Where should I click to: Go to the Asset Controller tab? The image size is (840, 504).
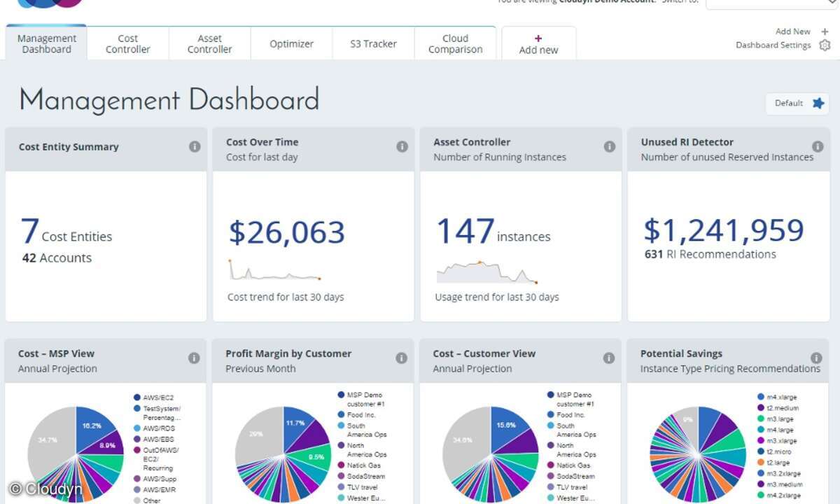tap(210, 43)
